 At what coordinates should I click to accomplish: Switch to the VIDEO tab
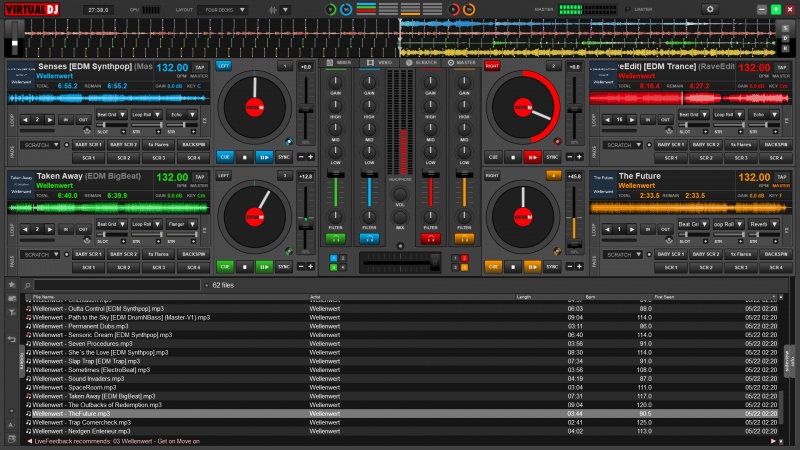click(x=380, y=63)
